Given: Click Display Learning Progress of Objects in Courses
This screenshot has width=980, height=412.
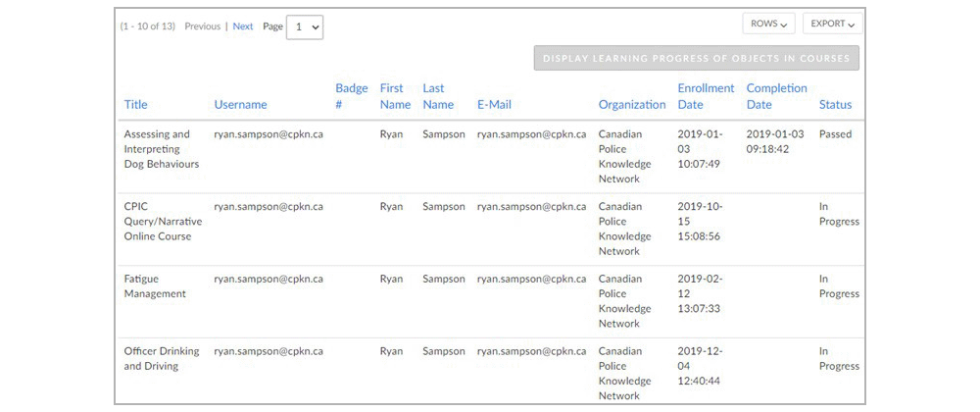Looking at the screenshot, I should click(x=696, y=58).
